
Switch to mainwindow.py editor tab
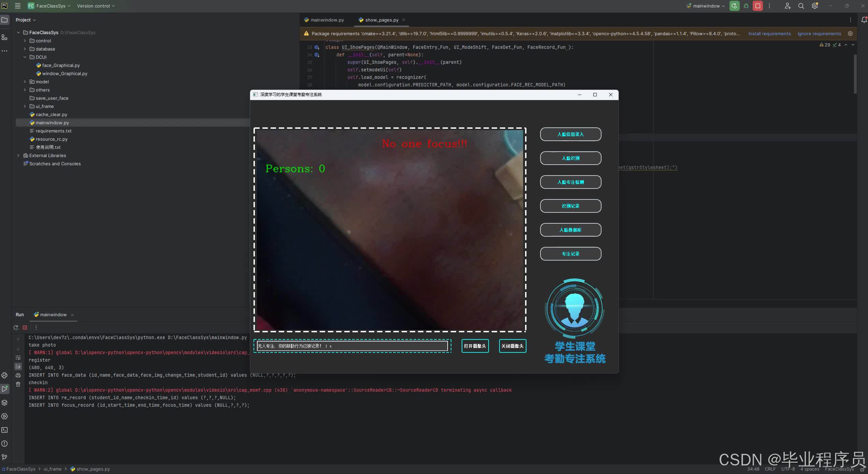(x=324, y=20)
